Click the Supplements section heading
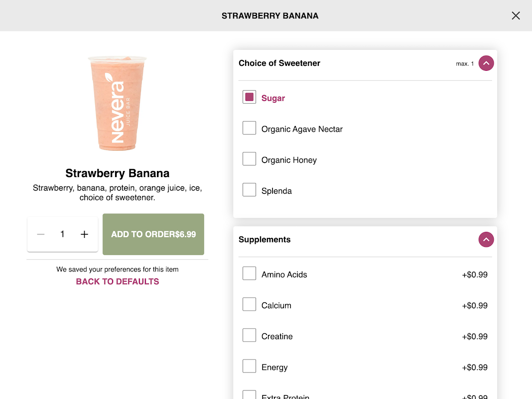Viewport: 532px width, 399px height. [265, 240]
